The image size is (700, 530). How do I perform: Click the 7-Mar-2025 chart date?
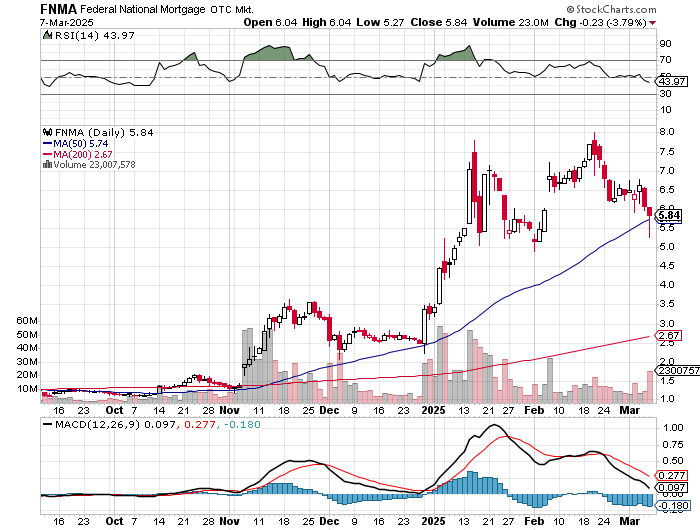point(67,22)
